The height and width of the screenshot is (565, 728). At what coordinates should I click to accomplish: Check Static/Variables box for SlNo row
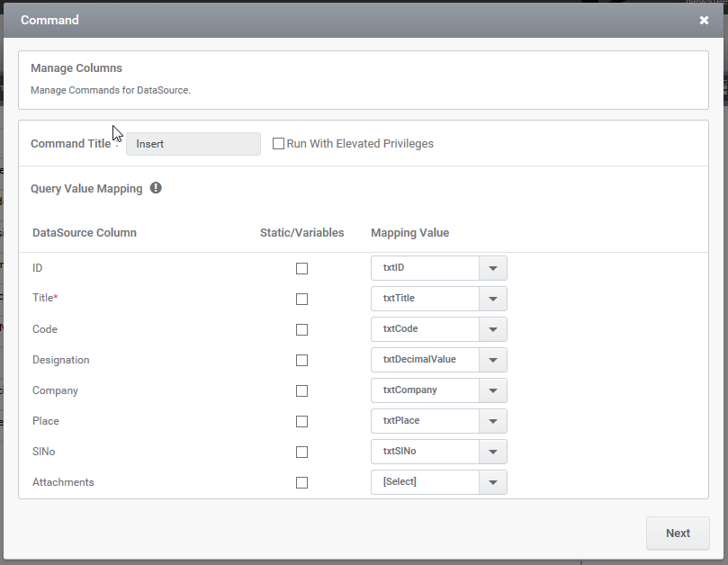tap(301, 453)
